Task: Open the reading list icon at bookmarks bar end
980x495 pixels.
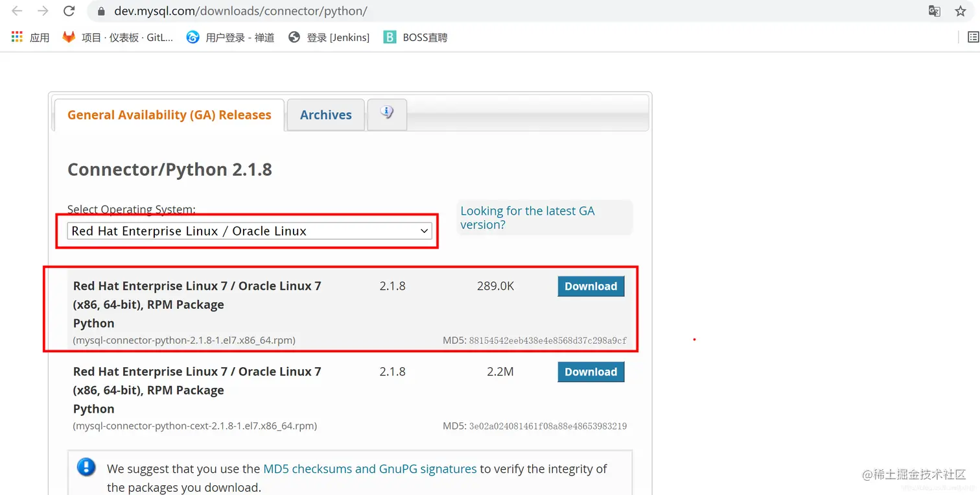Action: pyautogui.click(x=973, y=38)
